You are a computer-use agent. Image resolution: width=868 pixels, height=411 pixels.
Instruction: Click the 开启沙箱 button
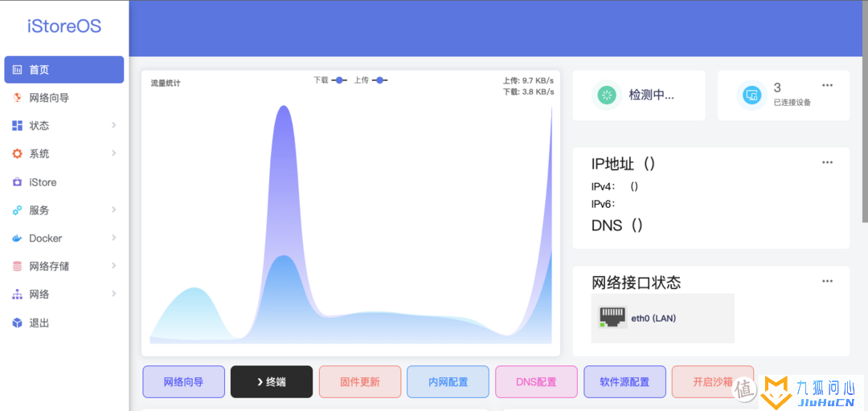712,381
